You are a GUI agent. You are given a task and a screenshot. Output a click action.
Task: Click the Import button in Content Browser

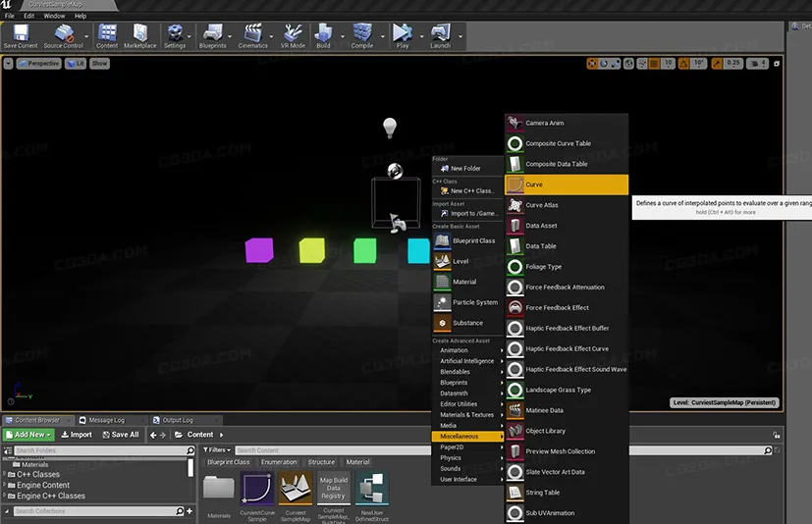(77, 435)
